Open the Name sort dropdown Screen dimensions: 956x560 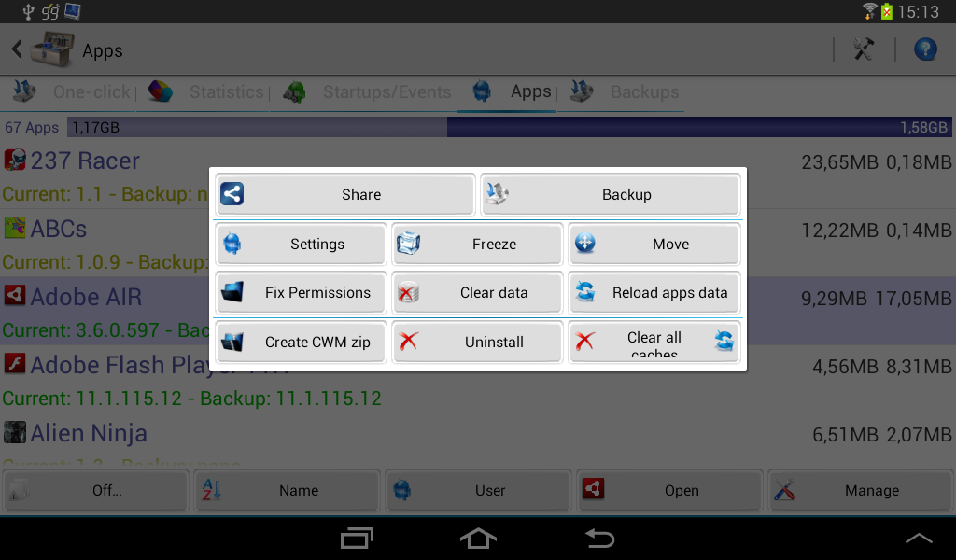[287, 490]
